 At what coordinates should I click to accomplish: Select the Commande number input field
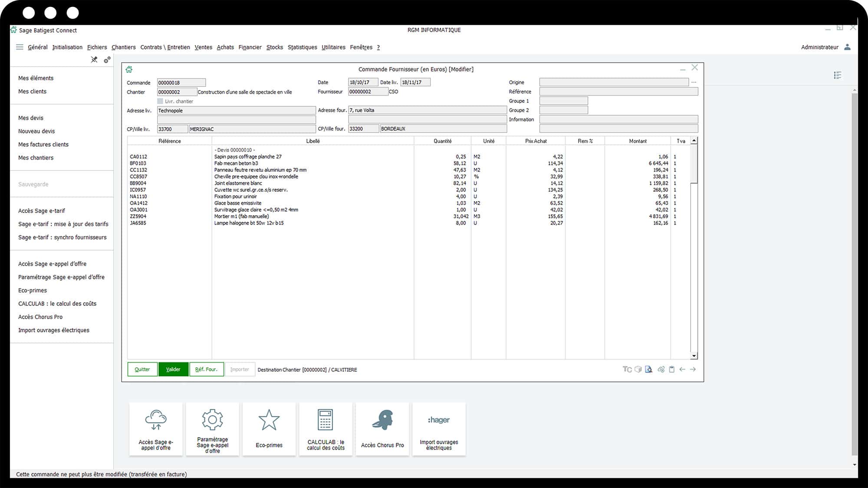tap(181, 82)
